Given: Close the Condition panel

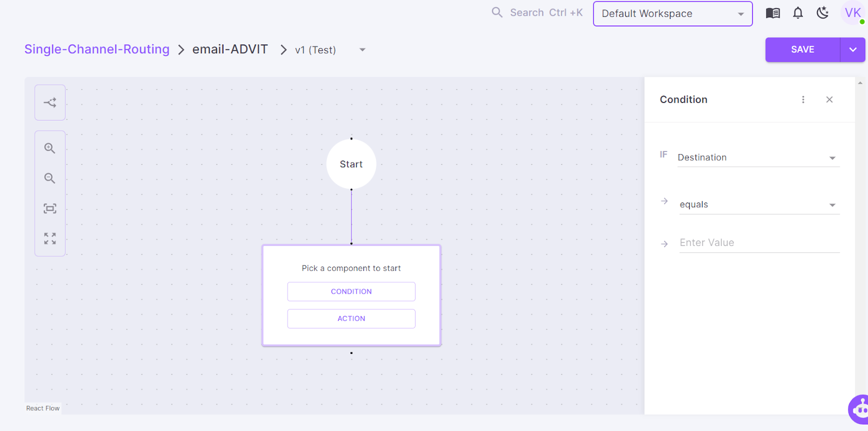Looking at the screenshot, I should coord(829,99).
